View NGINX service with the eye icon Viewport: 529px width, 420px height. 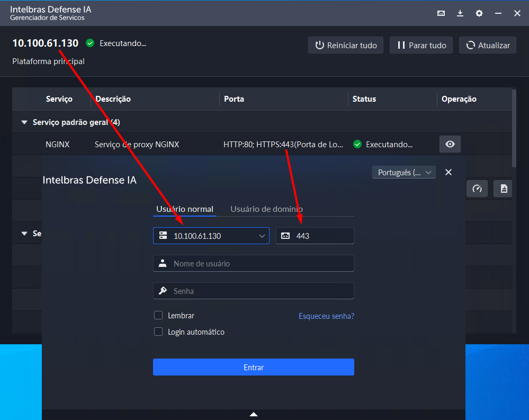[x=450, y=144]
